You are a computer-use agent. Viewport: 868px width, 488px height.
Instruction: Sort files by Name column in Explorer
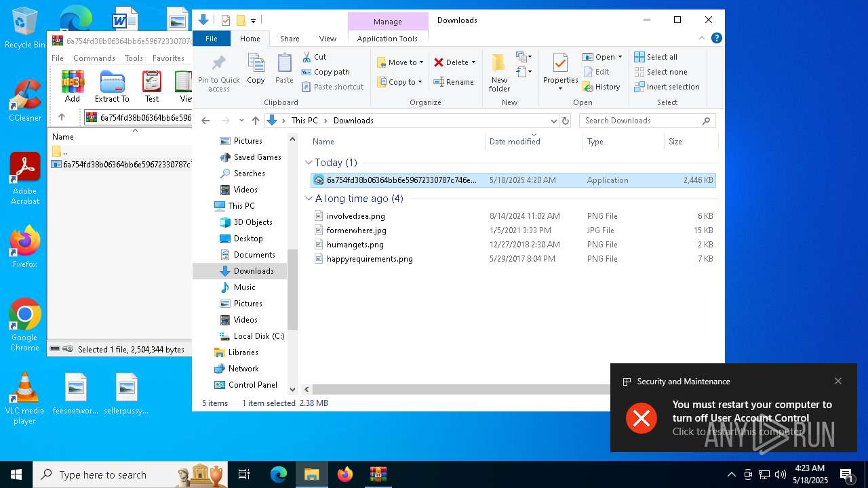coord(397,142)
